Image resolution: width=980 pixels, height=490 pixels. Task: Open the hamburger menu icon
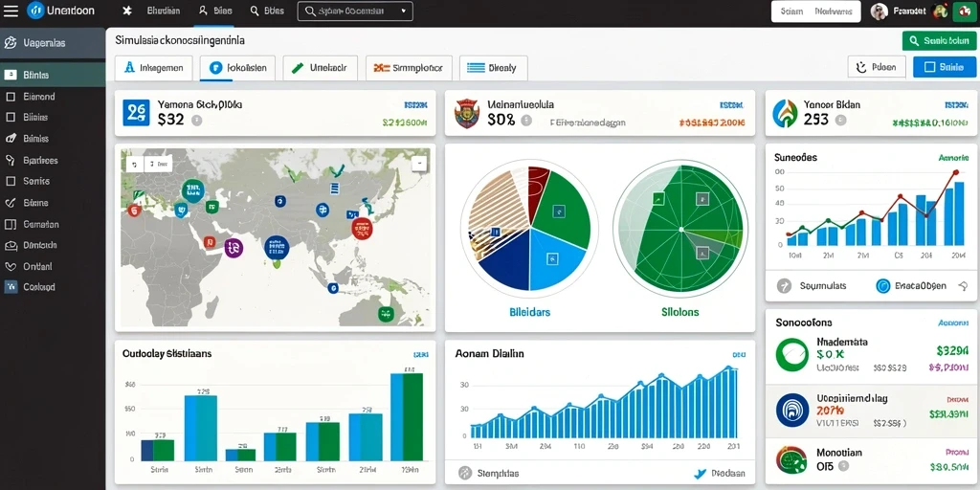tap(11, 10)
